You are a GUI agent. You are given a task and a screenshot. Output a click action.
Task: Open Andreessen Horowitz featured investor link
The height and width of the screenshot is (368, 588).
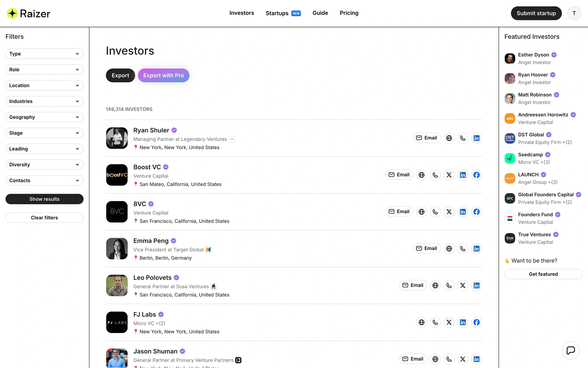point(543,115)
